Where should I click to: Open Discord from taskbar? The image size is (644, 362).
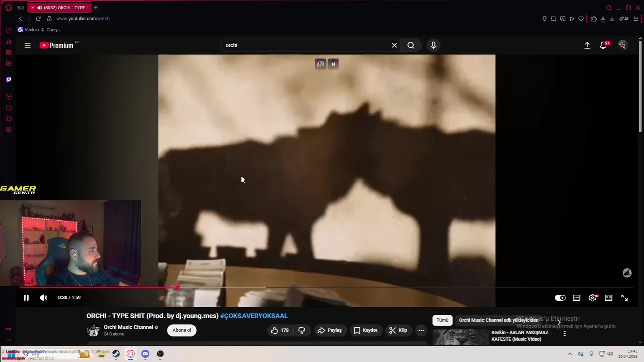pos(145,354)
